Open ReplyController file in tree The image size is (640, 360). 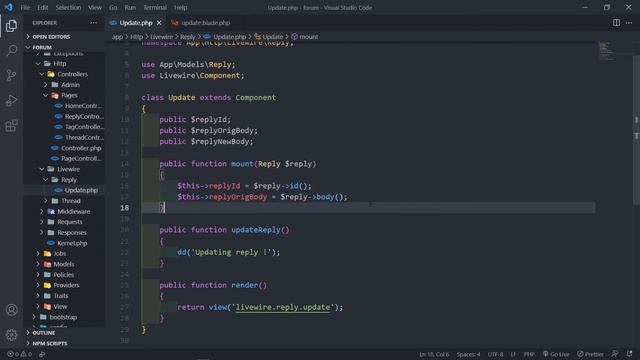(x=84, y=116)
